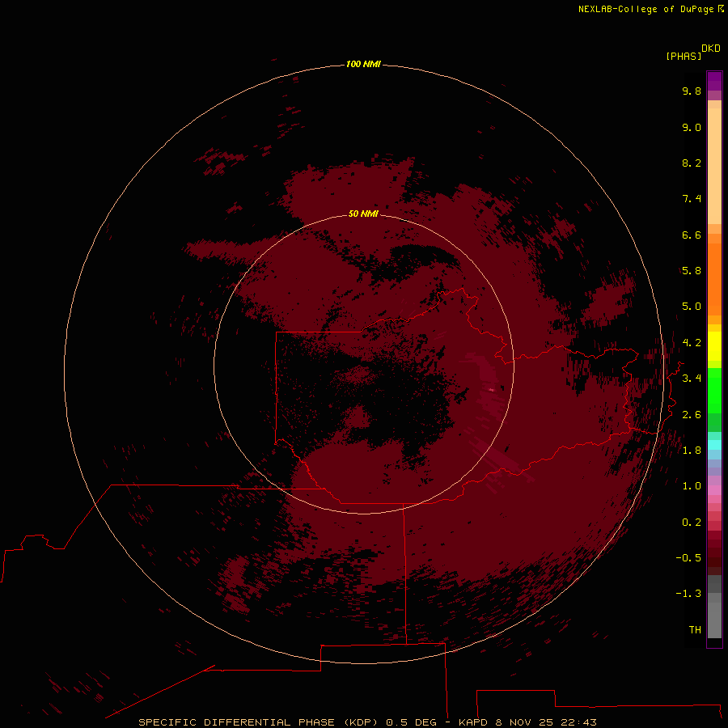Viewport: 728px width, 728px height.
Task: Click the 8.2 value on the legend
Action: [x=692, y=163]
